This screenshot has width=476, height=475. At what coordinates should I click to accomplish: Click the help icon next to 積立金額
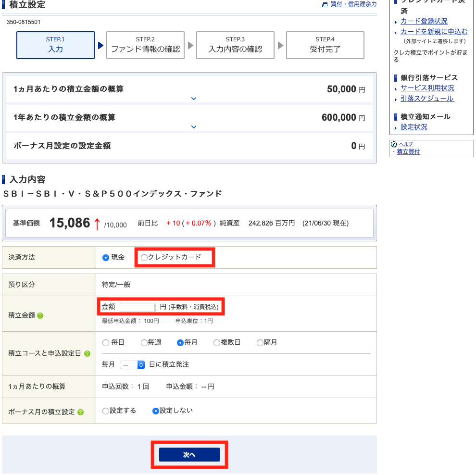tap(40, 316)
